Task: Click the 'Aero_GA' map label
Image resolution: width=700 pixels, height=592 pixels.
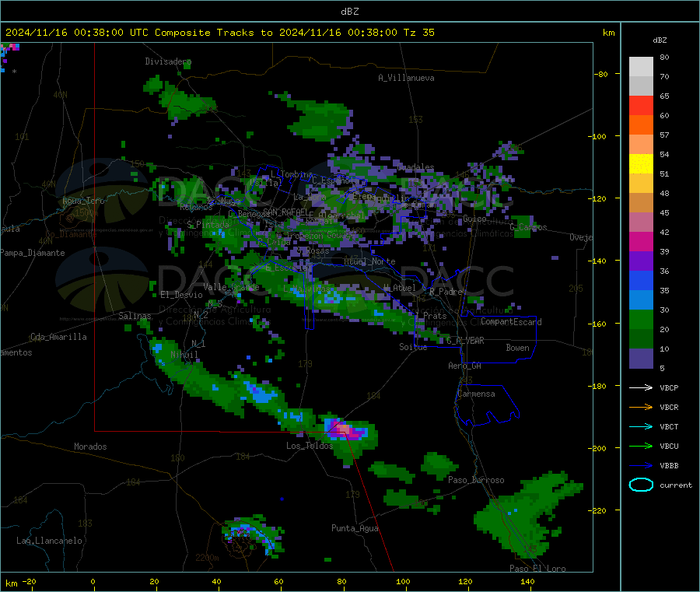Action: (465, 366)
